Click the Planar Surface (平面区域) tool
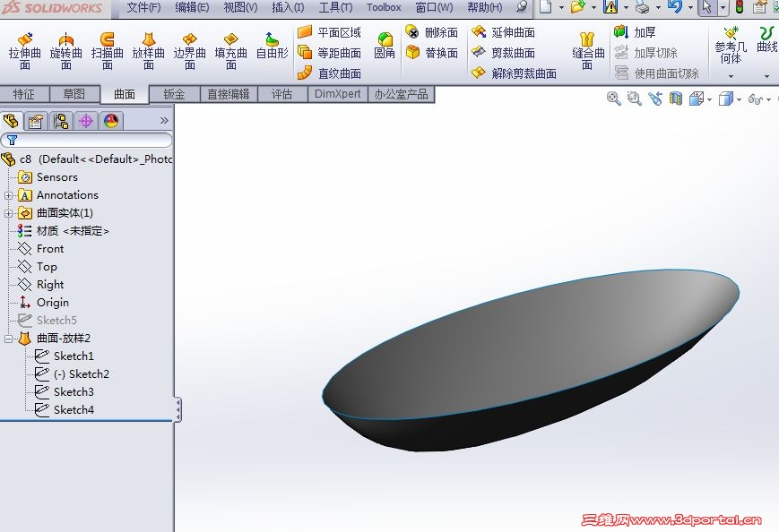The image size is (779, 532). (329, 32)
